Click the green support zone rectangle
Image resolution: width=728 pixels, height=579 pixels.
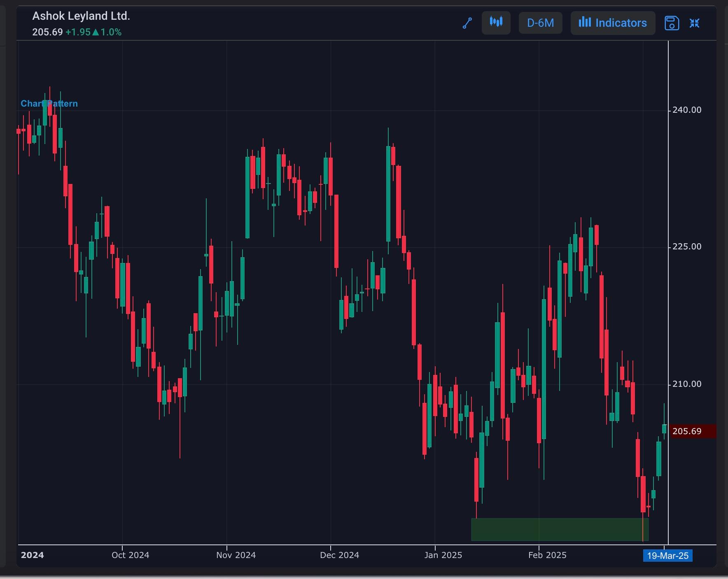[560, 529]
